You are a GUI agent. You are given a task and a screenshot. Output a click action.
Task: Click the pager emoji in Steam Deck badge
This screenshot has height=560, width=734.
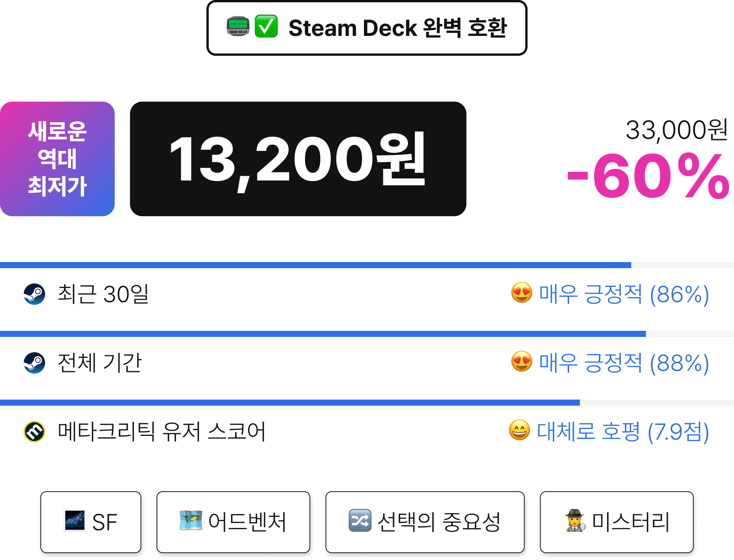[x=238, y=26]
